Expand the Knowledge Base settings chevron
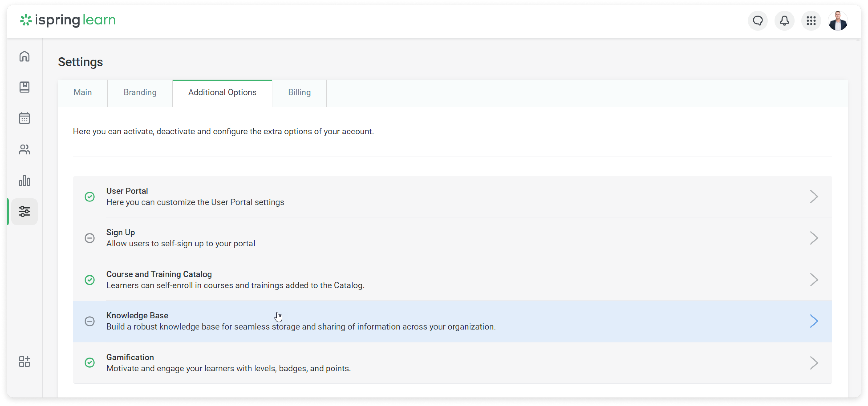The height and width of the screenshot is (406, 868). click(x=814, y=321)
